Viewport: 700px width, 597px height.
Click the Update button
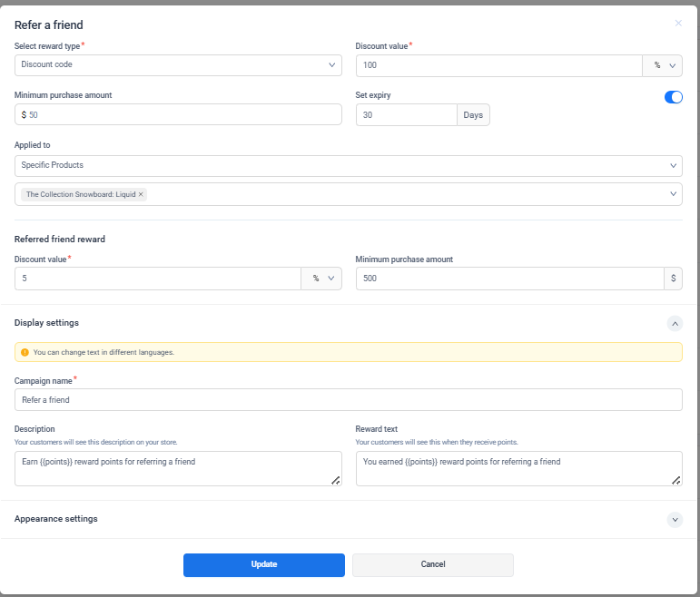(x=263, y=564)
